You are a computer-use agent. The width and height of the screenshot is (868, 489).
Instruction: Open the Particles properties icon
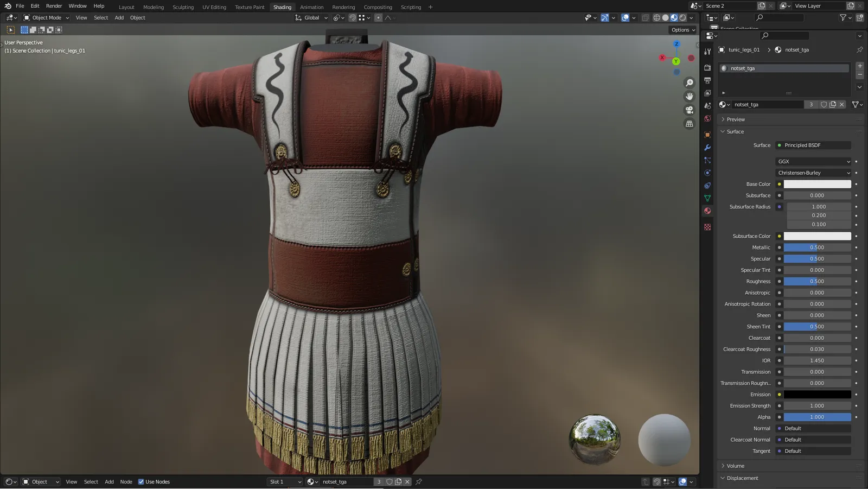pyautogui.click(x=707, y=160)
